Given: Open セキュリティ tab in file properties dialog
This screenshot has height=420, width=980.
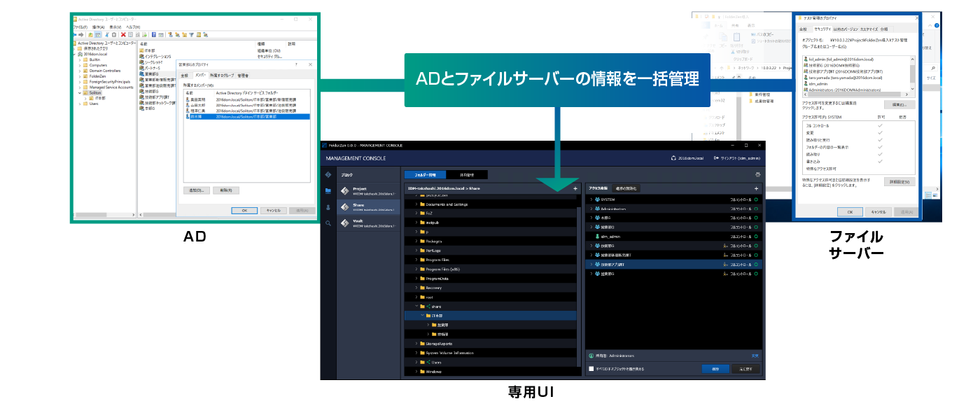Looking at the screenshot, I should pos(822,29).
